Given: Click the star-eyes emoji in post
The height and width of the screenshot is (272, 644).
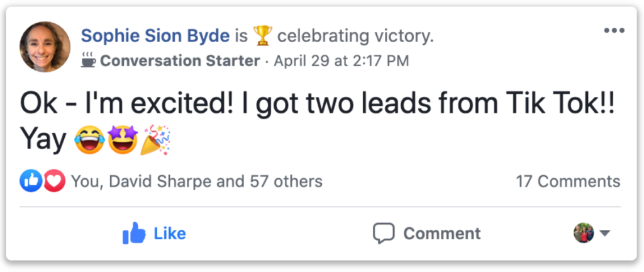Looking at the screenshot, I should click(x=123, y=140).
